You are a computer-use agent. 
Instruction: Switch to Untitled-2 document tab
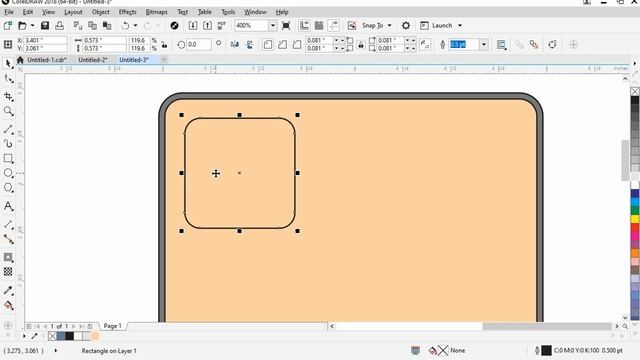tap(93, 60)
